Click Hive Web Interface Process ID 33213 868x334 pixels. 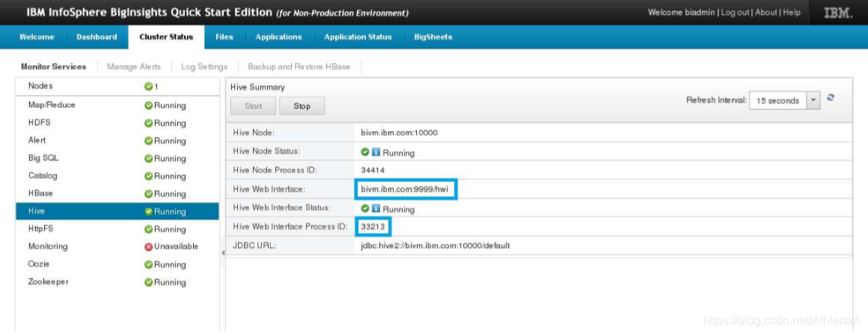click(374, 227)
